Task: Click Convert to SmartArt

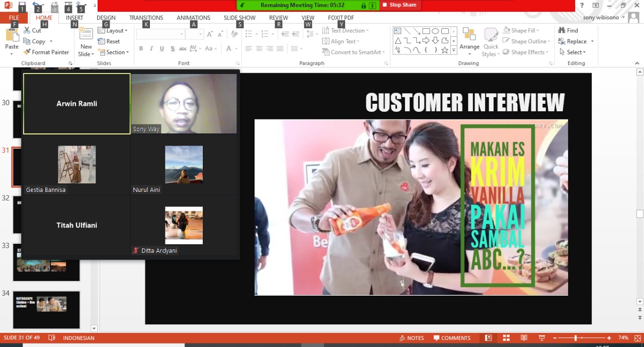Action: tap(354, 52)
